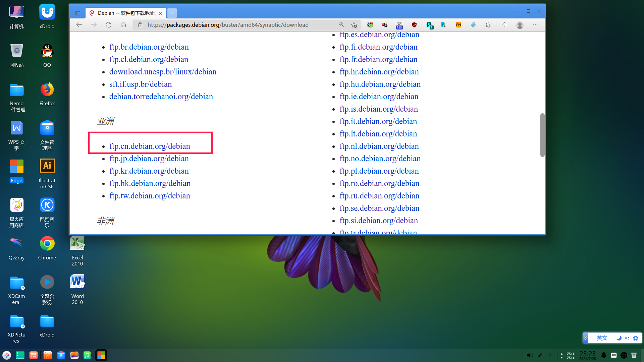This screenshot has height=362, width=644.
Task: Add this page to favorites
Action: (354, 25)
